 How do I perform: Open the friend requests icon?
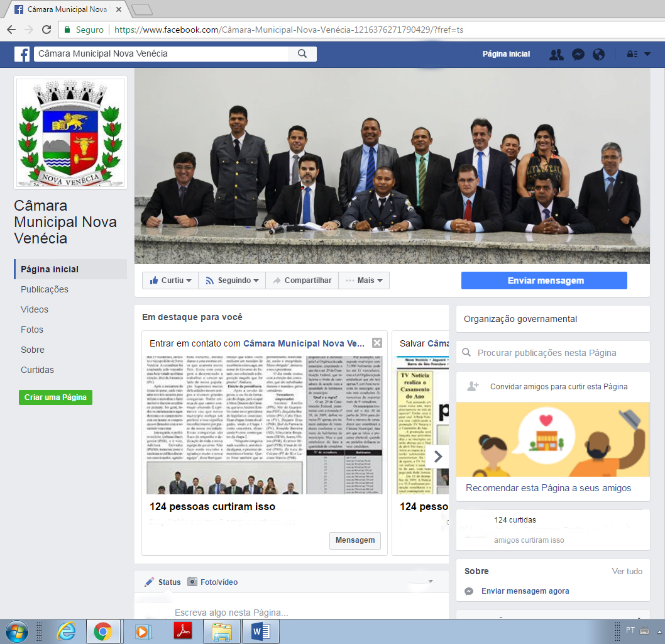tap(556, 54)
